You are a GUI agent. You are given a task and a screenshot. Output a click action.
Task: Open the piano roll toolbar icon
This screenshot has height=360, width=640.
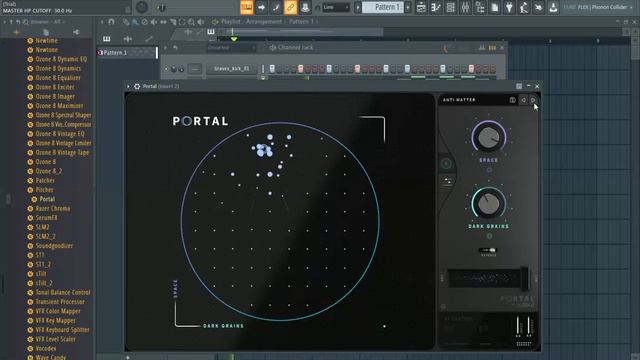pyautogui.click(x=436, y=7)
